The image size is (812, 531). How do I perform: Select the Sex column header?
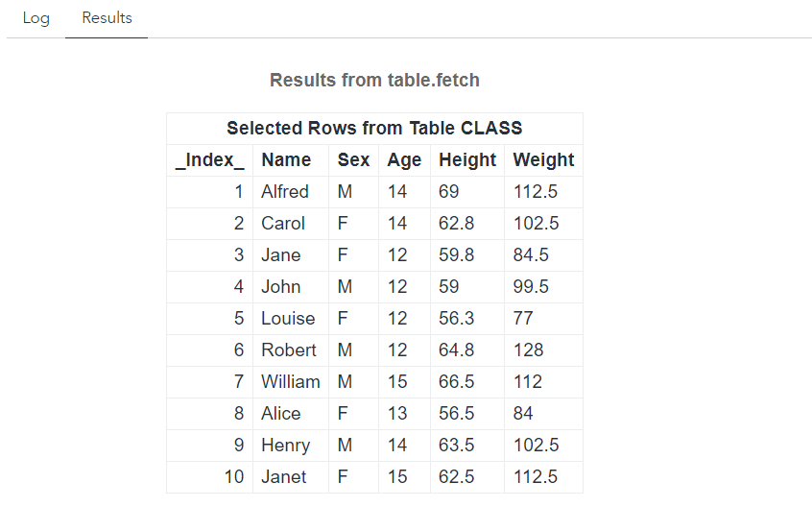click(353, 160)
